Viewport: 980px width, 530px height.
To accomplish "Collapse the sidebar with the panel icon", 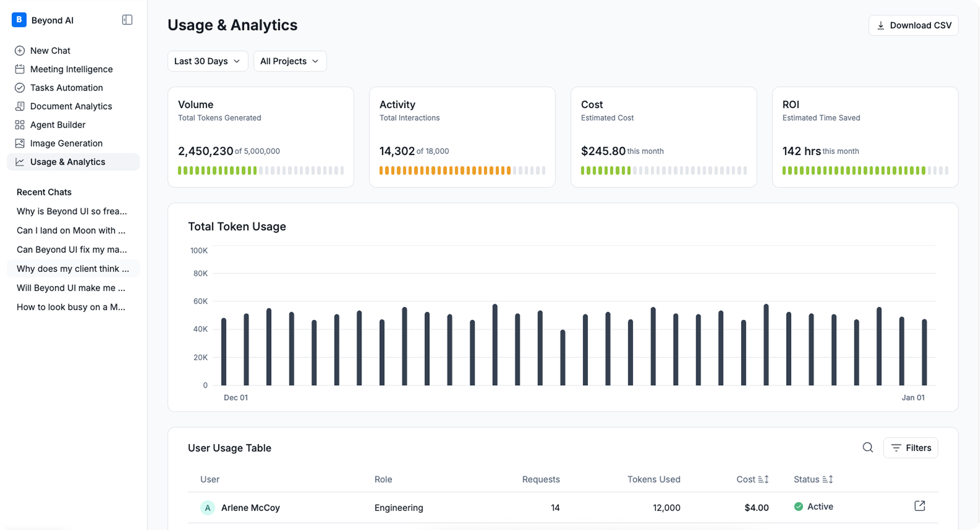I will pyautogui.click(x=127, y=20).
